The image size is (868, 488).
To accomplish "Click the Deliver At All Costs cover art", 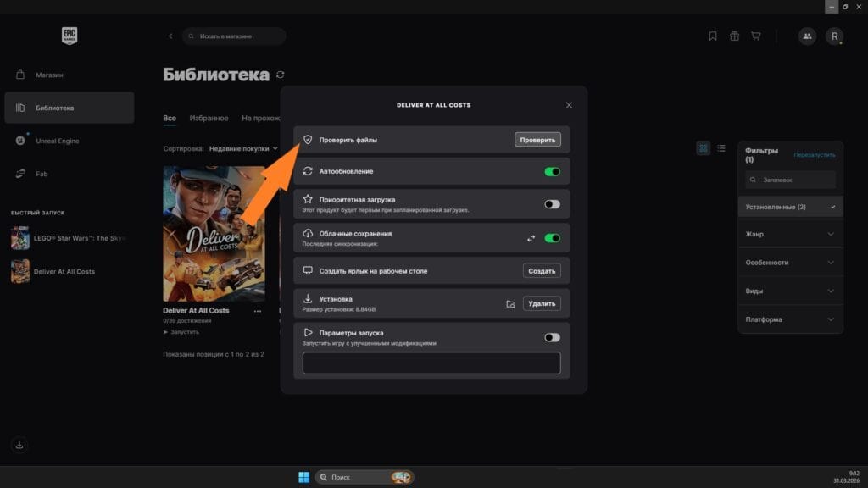I will pos(214,234).
